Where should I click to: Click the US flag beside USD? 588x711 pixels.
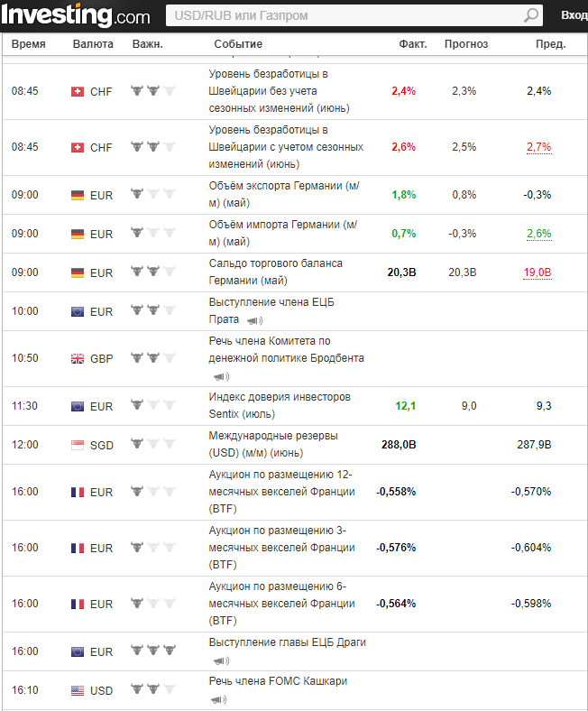78,690
